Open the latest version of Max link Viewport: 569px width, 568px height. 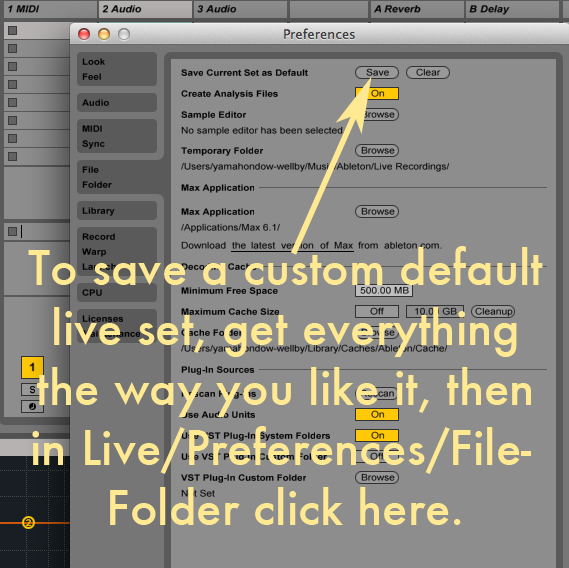click(292, 246)
